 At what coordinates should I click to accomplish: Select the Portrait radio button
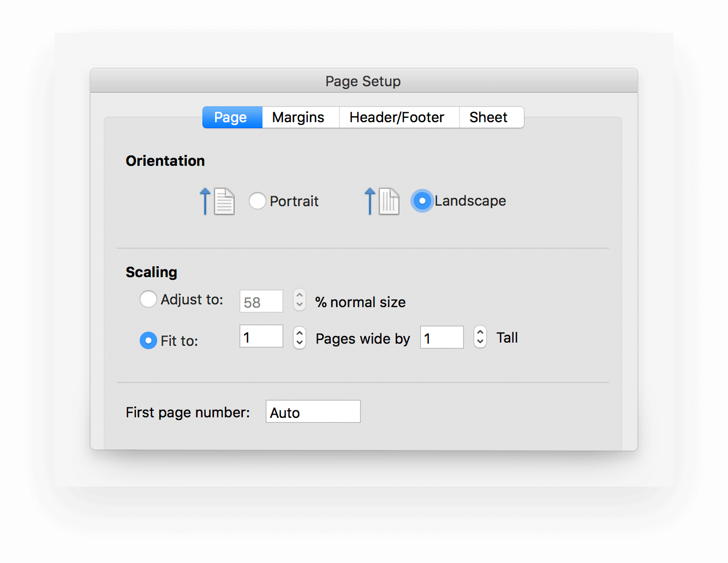[x=257, y=201]
